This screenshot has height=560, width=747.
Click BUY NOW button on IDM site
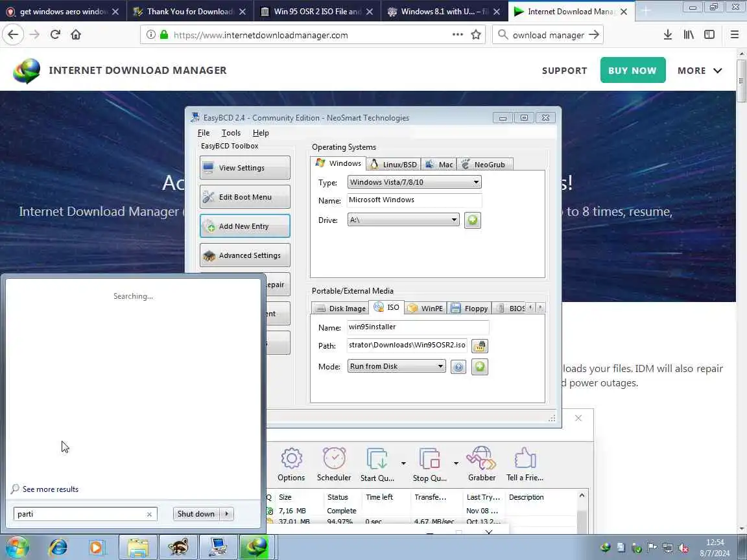pos(633,70)
